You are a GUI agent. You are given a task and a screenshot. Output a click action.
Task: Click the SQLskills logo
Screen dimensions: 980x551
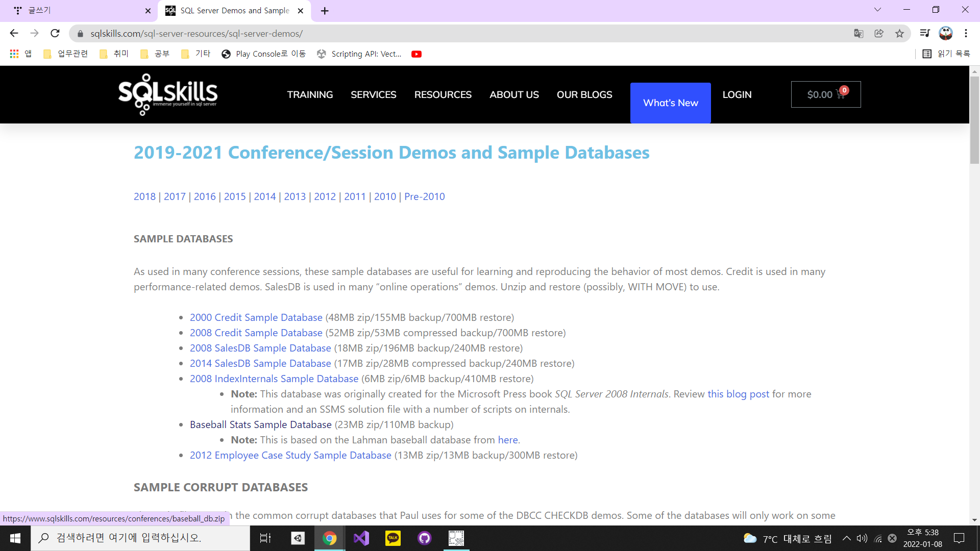168,94
